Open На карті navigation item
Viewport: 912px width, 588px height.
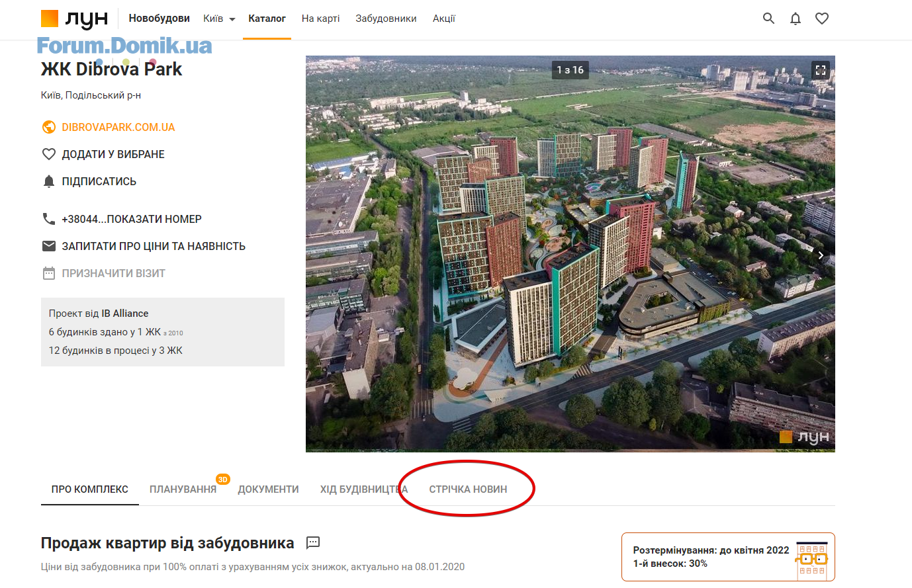(320, 19)
